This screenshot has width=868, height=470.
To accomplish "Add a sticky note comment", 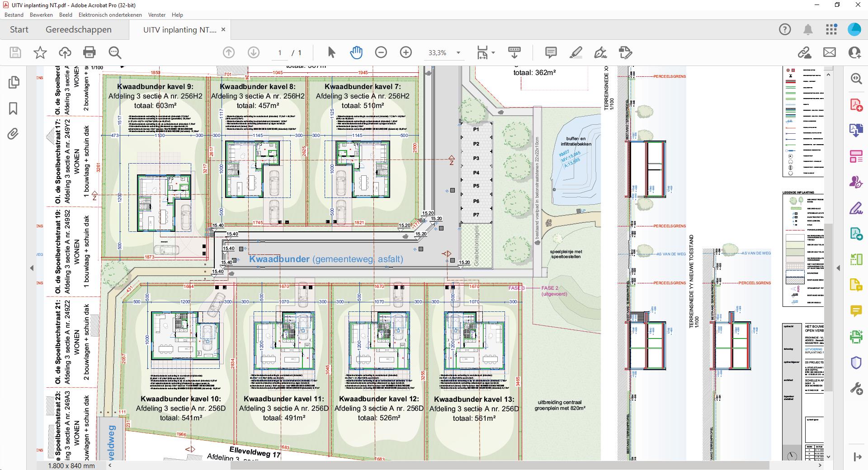I will point(551,52).
